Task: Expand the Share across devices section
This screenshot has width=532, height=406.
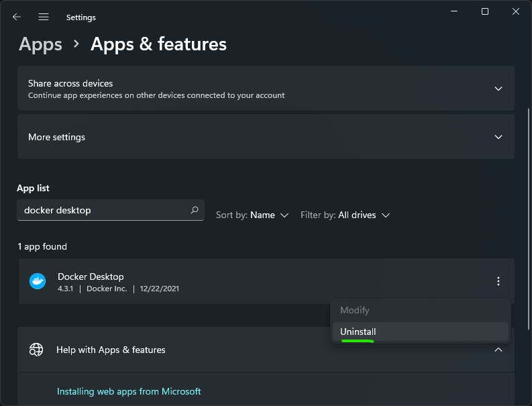Action: click(498, 89)
